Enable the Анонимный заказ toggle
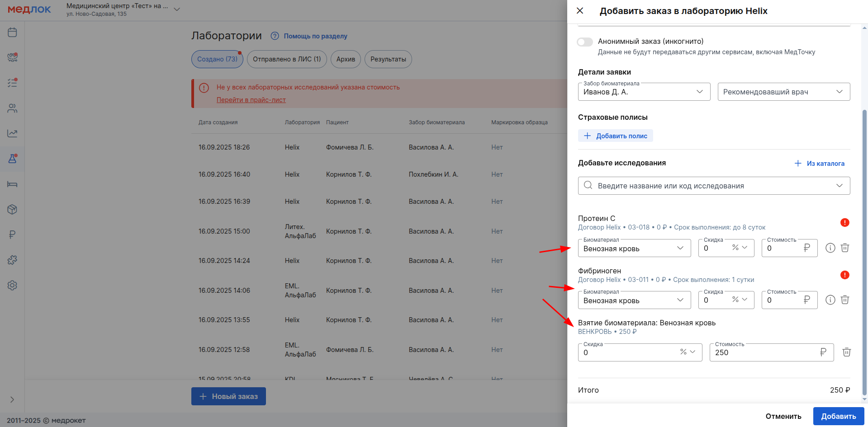 584,42
